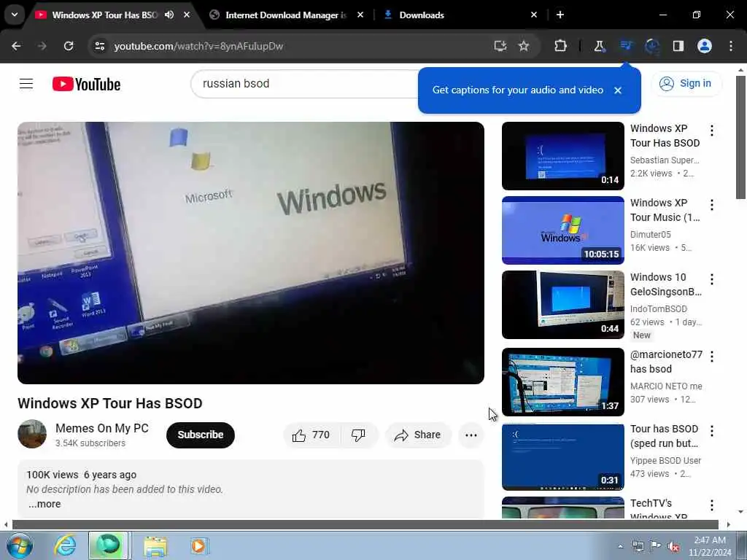Select the Windows XP Tour Has BSOD tab
The width and height of the screenshot is (747, 560).
click(105, 15)
